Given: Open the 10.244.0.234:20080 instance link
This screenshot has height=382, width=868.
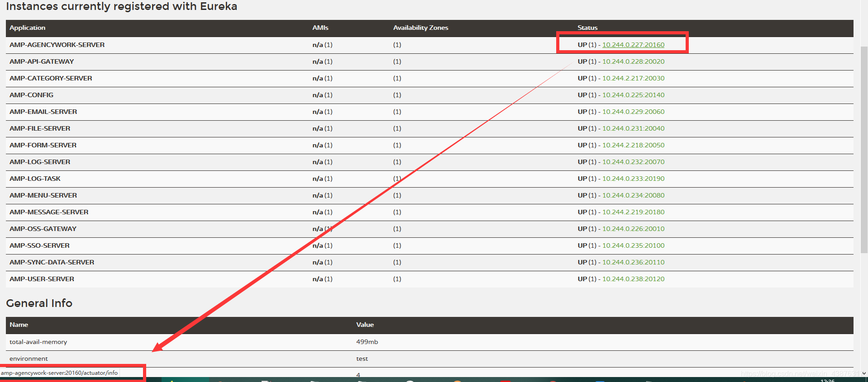Looking at the screenshot, I should (633, 195).
